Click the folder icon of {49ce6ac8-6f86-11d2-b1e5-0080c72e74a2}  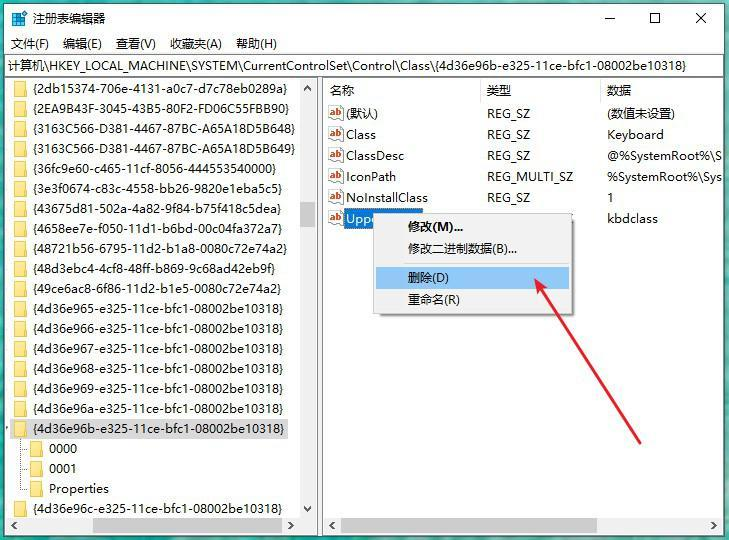(20, 289)
